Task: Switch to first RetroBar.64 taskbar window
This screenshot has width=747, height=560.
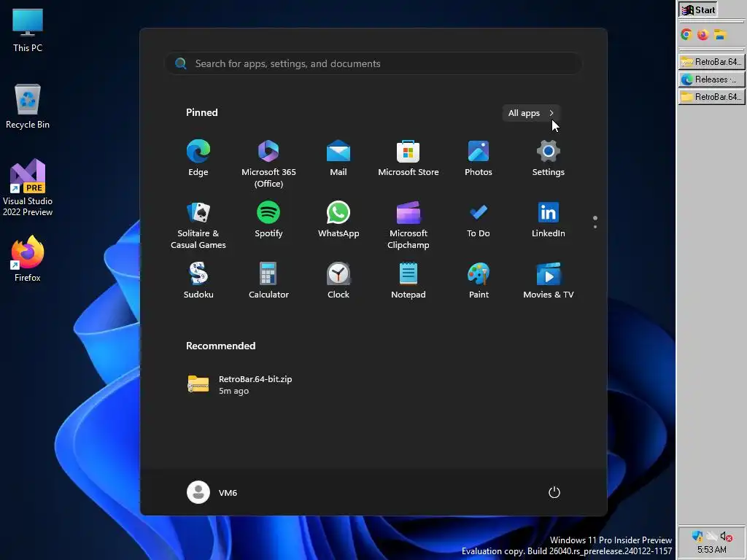Action: [x=711, y=62]
